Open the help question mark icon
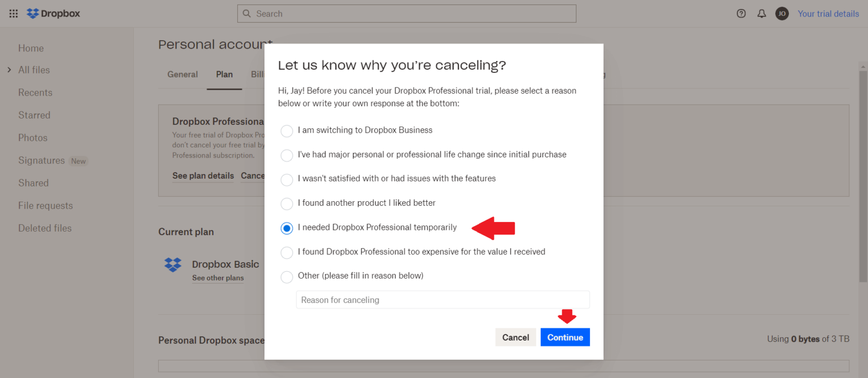This screenshot has width=868, height=378. click(741, 13)
